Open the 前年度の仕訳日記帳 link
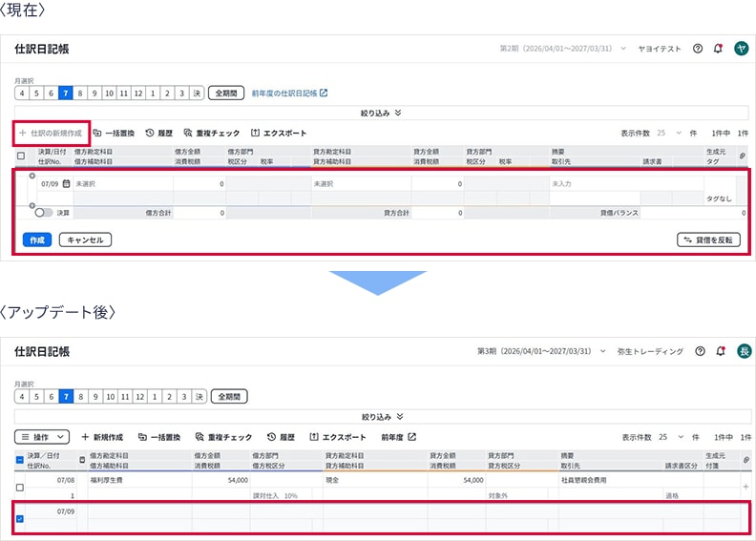This screenshot has width=756, height=541. (289, 93)
